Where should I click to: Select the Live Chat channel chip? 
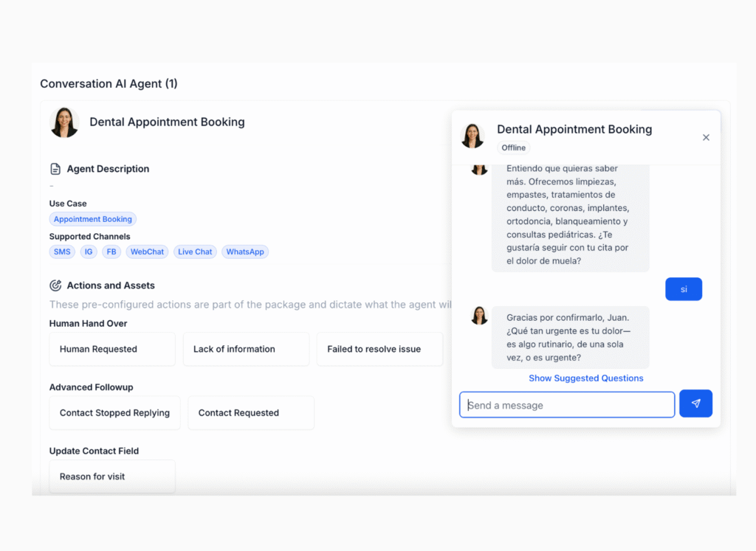[x=195, y=252]
